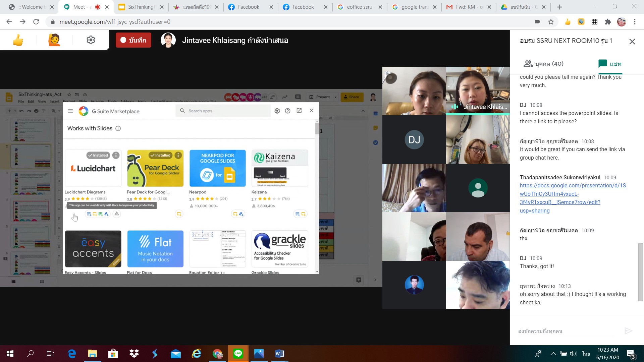Image resolution: width=644 pixels, height=362 pixels.
Task: Click the Marketplace dialog scrollbar
Action: click(317, 129)
